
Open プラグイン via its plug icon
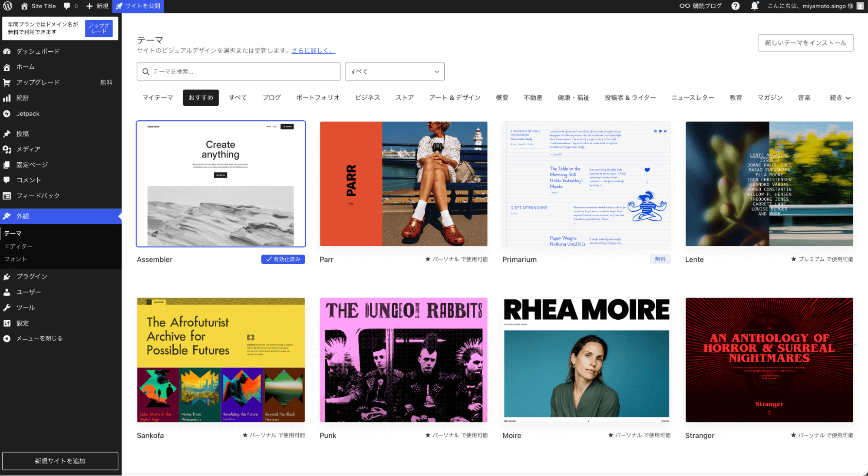click(7, 276)
